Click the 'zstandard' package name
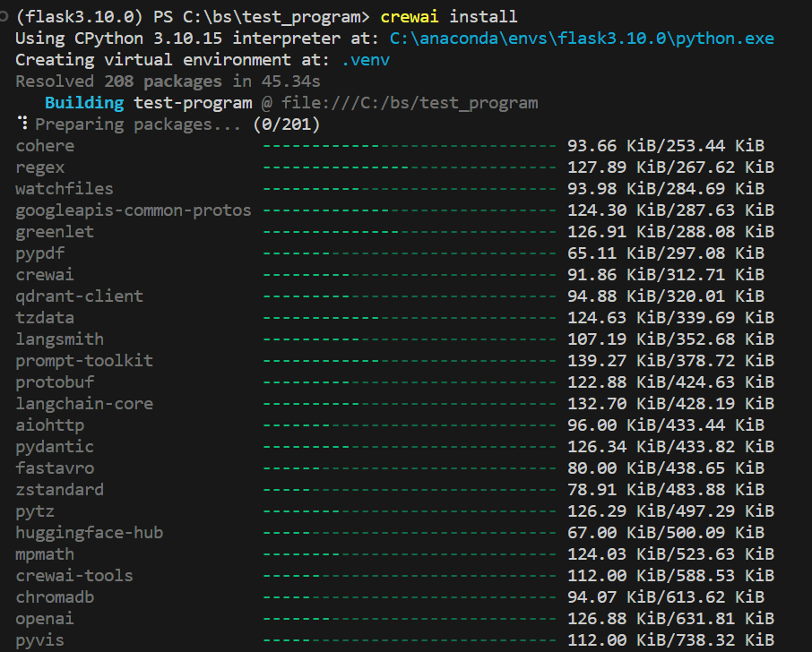This screenshot has height=652, width=812. [x=59, y=490]
